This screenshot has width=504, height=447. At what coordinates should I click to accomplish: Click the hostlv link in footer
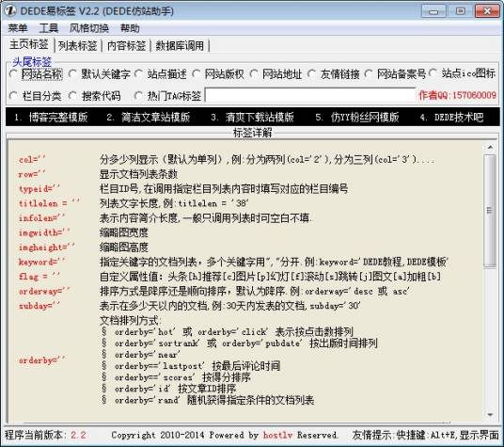tap(277, 435)
